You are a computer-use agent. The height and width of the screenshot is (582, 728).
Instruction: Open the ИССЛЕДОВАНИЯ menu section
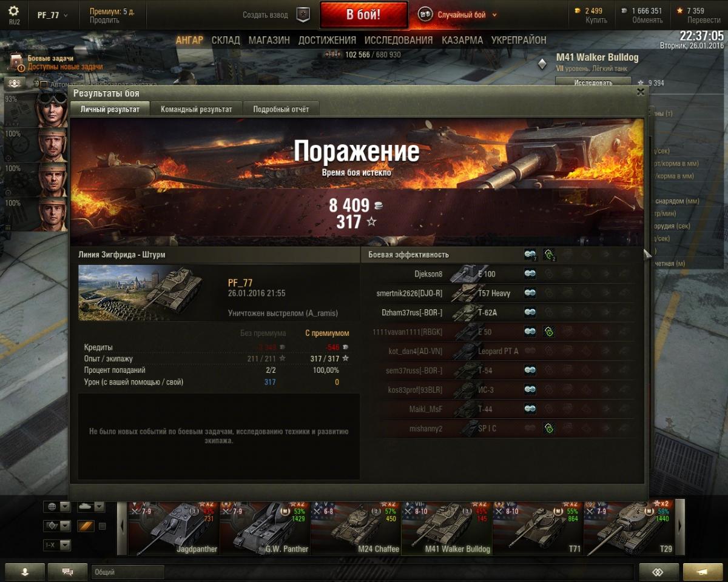coord(399,40)
